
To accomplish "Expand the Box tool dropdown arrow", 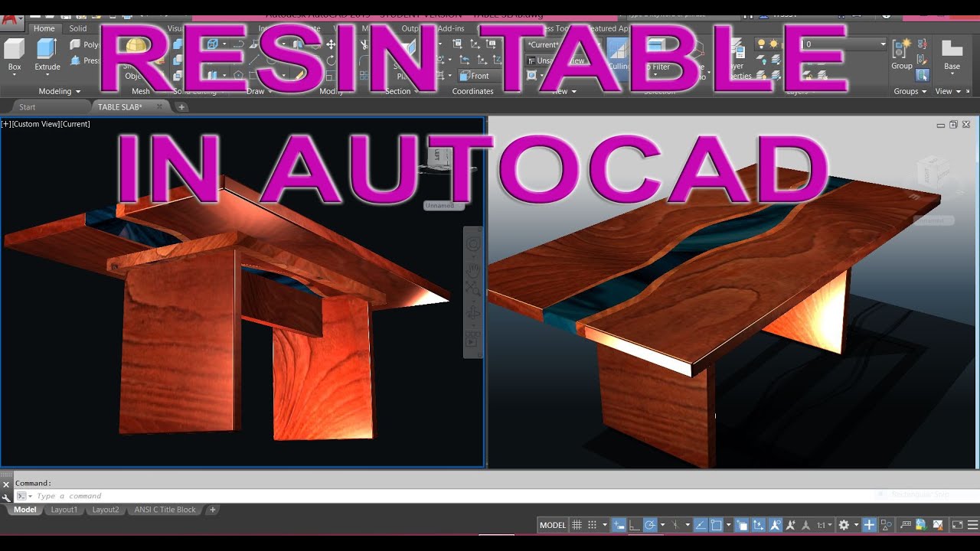I will [x=15, y=76].
